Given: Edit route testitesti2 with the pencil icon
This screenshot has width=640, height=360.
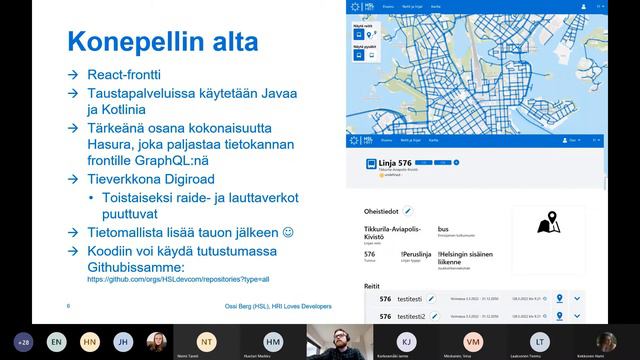Looking at the screenshot, I should coord(435,316).
